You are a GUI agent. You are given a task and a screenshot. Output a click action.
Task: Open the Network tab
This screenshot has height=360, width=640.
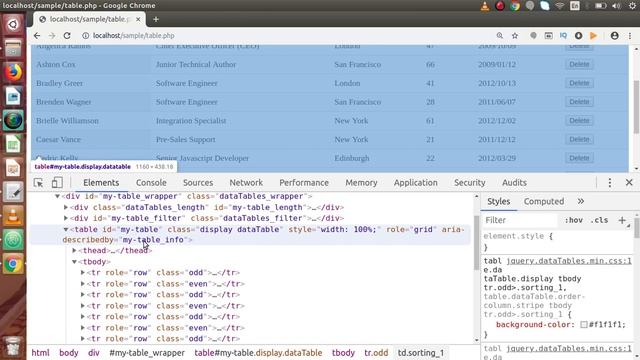point(246,183)
